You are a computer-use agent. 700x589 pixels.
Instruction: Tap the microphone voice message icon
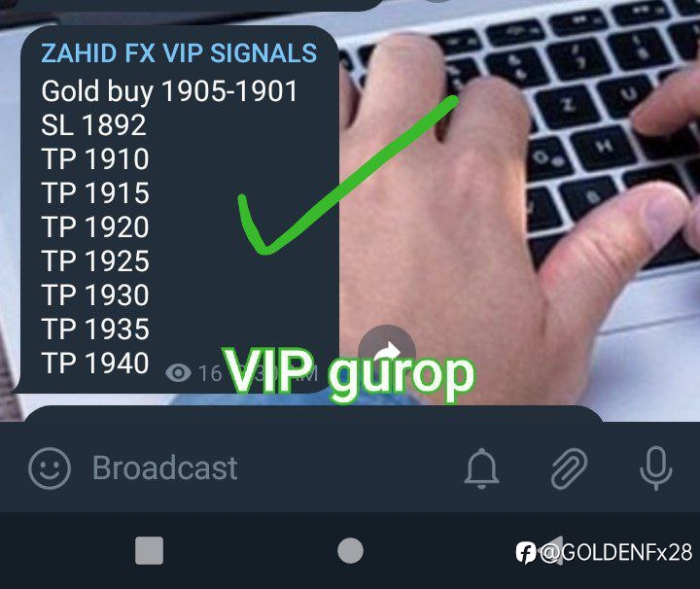656,468
